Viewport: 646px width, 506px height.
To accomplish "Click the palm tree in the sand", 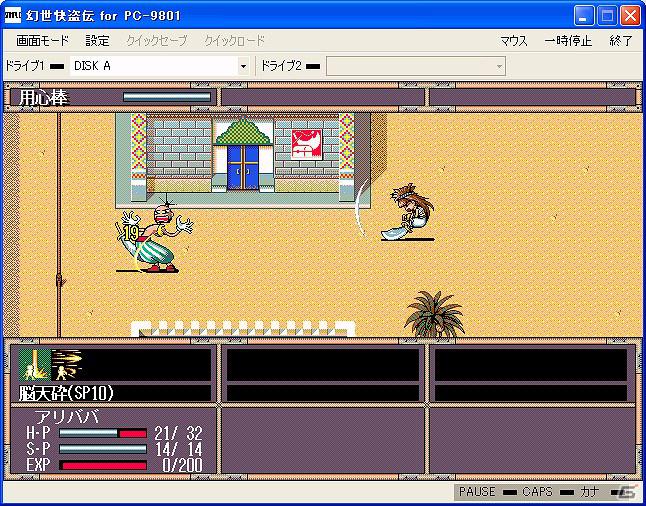I will pyautogui.click(x=435, y=314).
